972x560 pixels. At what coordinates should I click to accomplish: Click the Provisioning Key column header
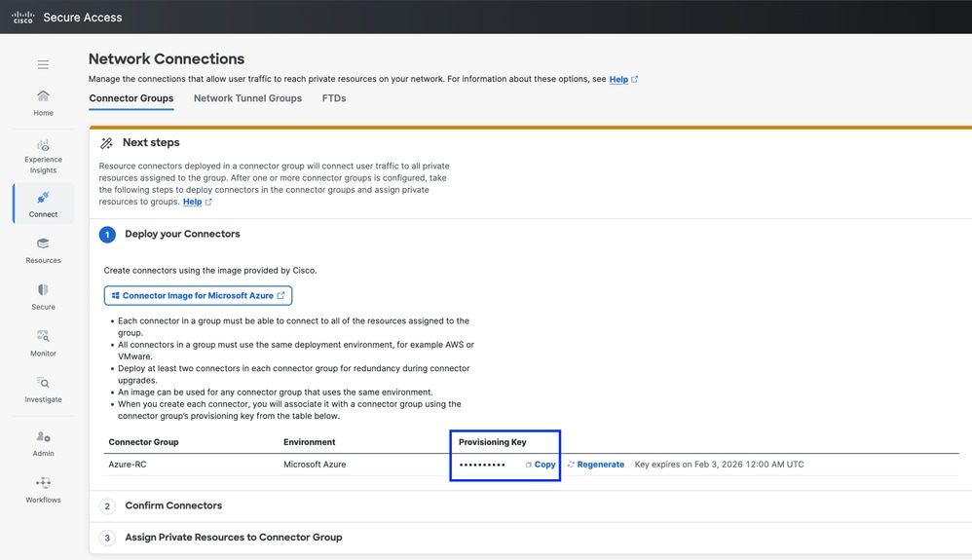tap(492, 442)
